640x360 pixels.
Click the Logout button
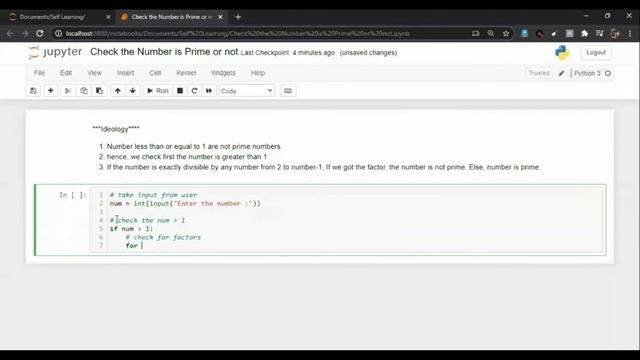coord(596,52)
